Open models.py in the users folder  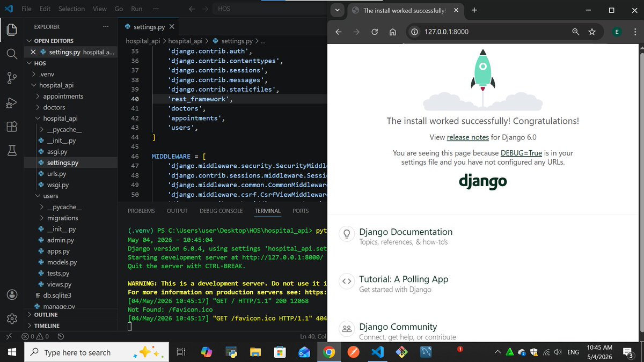[62, 262]
